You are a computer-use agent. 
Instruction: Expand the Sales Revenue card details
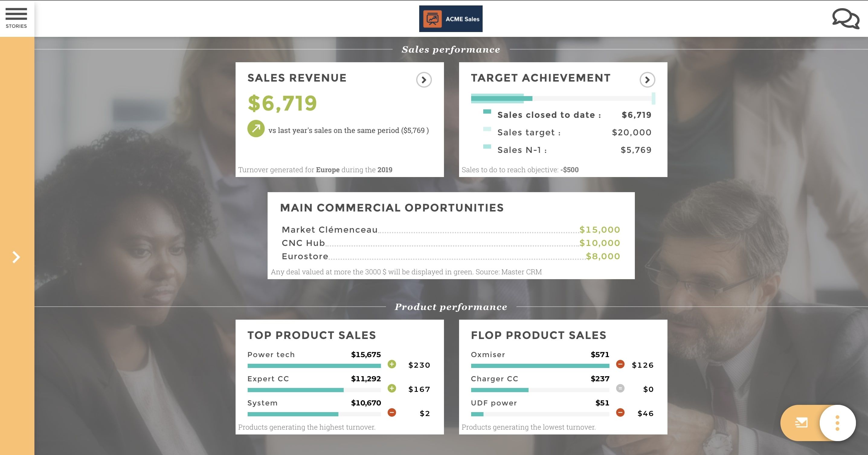pos(423,80)
